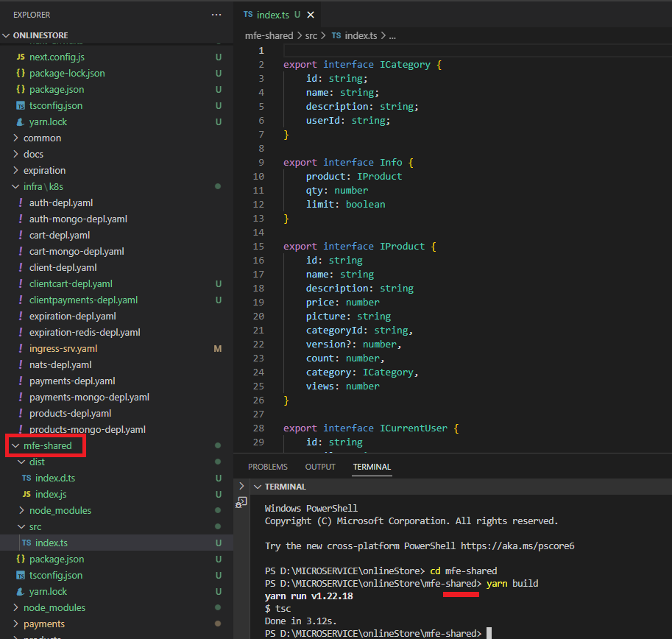Click mfe-shared in the breadcrumb path
This screenshot has width=672, height=639.
269,35
